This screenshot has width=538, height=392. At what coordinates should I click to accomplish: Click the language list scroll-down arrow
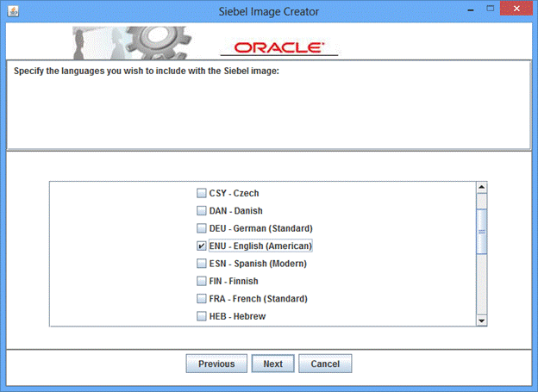point(481,320)
